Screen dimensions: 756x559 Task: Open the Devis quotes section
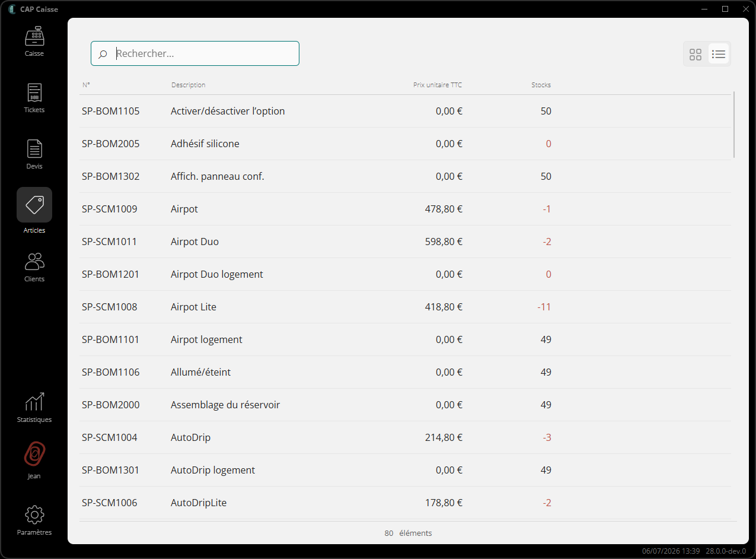click(34, 154)
